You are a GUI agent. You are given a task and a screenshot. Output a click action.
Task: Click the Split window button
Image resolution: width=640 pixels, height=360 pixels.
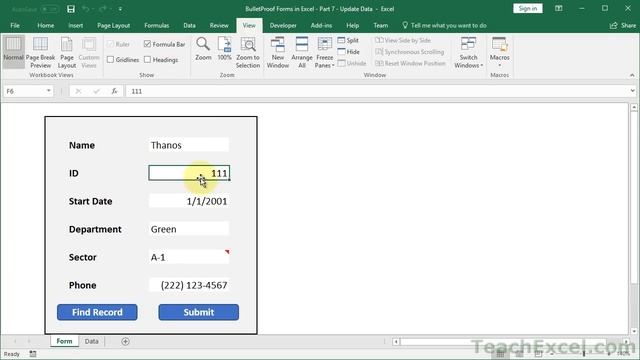[348, 40]
